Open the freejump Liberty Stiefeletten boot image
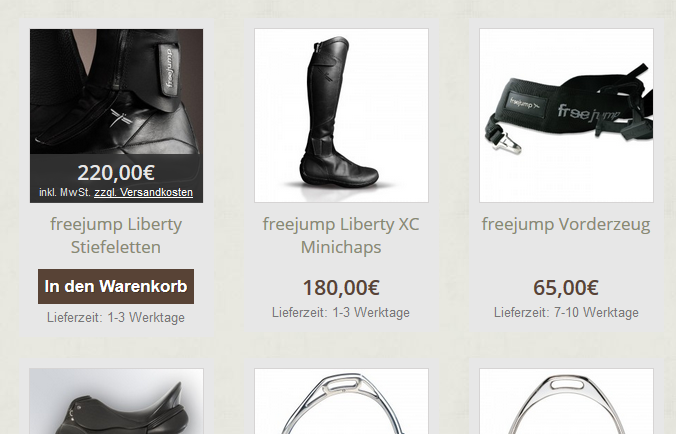 (116, 91)
